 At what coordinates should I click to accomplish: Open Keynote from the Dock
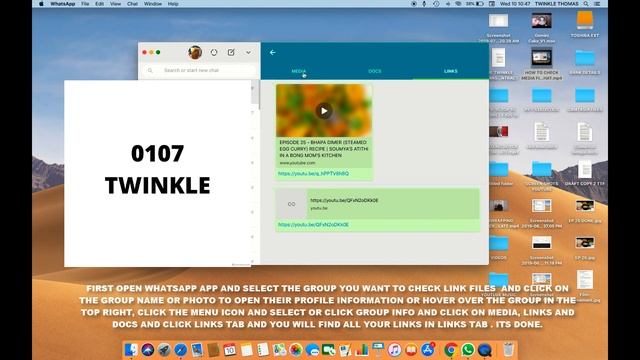click(378, 350)
